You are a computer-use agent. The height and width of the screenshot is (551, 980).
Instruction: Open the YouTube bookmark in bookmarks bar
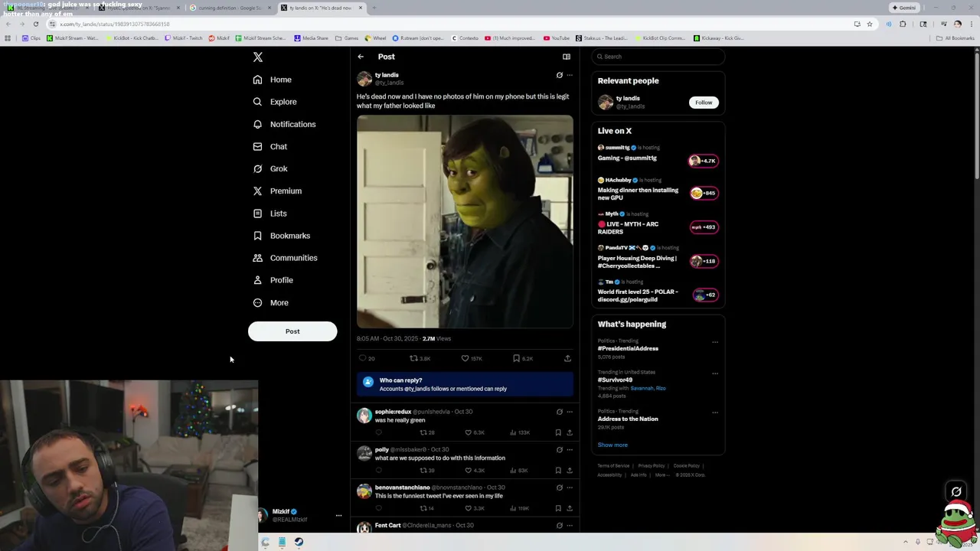click(x=557, y=38)
